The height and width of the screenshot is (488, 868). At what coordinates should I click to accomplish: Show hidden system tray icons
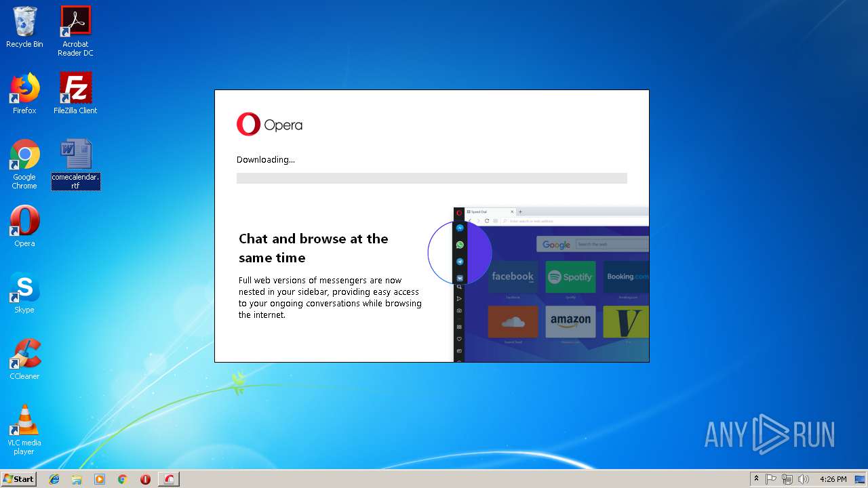pos(756,479)
